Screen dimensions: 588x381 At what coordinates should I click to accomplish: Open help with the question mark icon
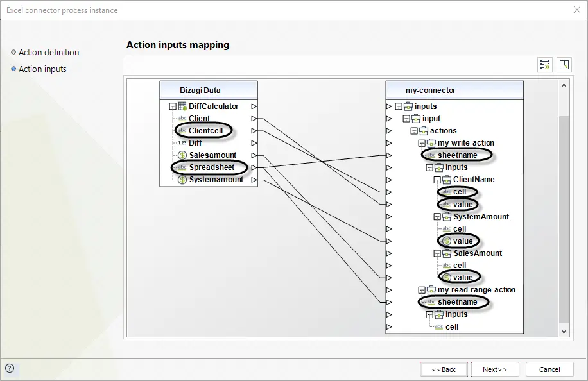coord(10,368)
